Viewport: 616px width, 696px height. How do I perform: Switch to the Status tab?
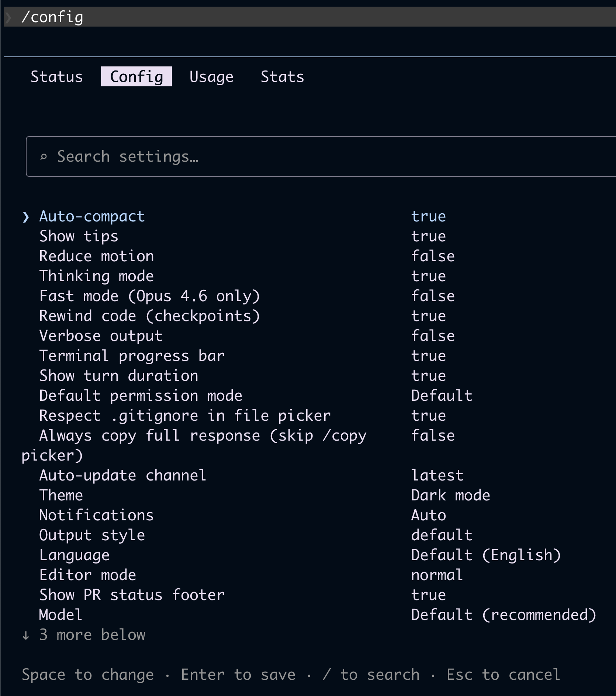pos(57,77)
